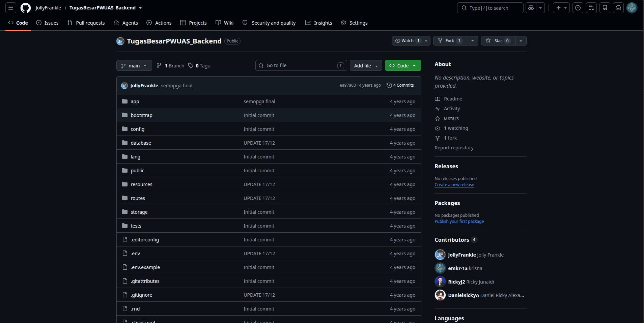The height and width of the screenshot is (323, 644).
Task: Click the file icon for .env
Action: coord(125,253)
